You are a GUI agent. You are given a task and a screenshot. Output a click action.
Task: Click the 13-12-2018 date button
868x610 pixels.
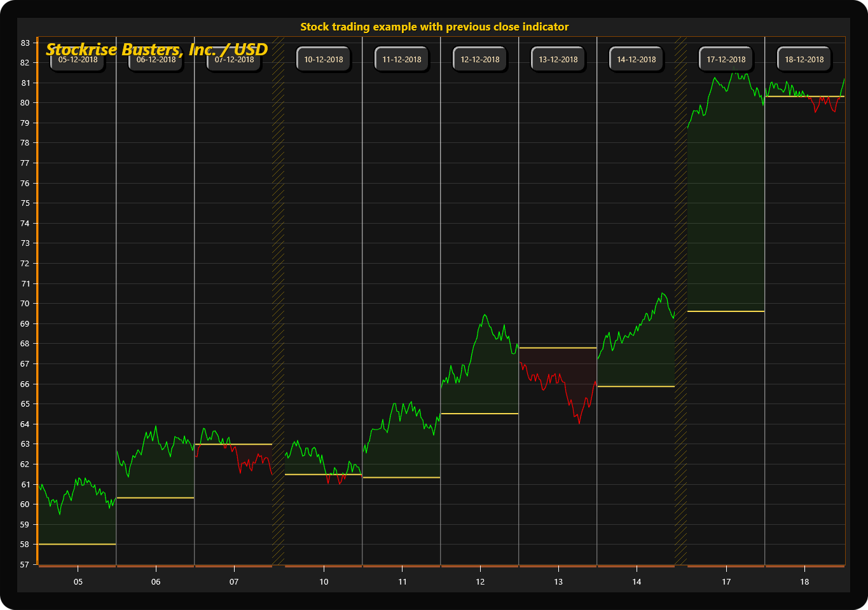click(x=558, y=59)
